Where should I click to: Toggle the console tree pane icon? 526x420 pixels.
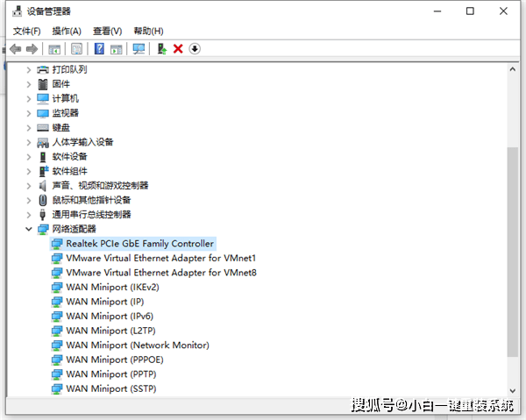pyautogui.click(x=54, y=49)
